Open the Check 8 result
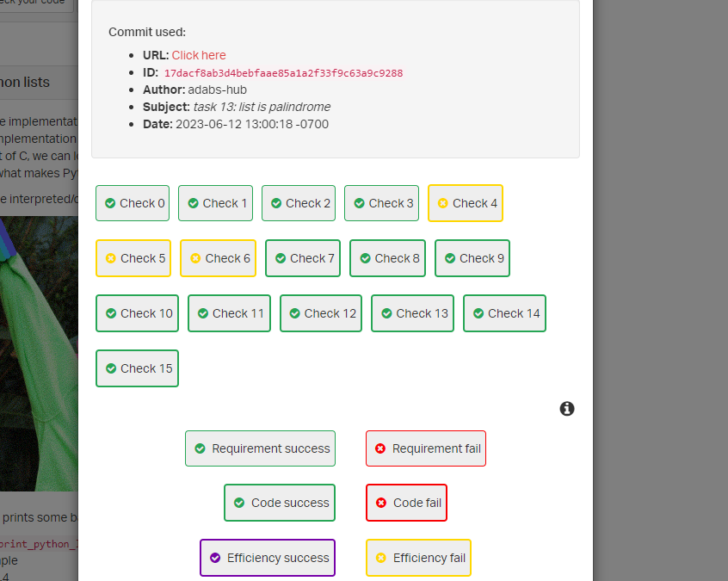 (388, 258)
